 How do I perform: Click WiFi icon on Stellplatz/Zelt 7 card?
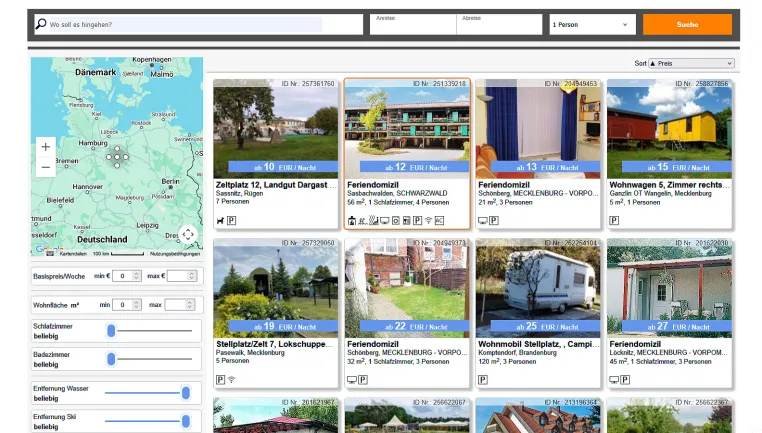pos(231,380)
